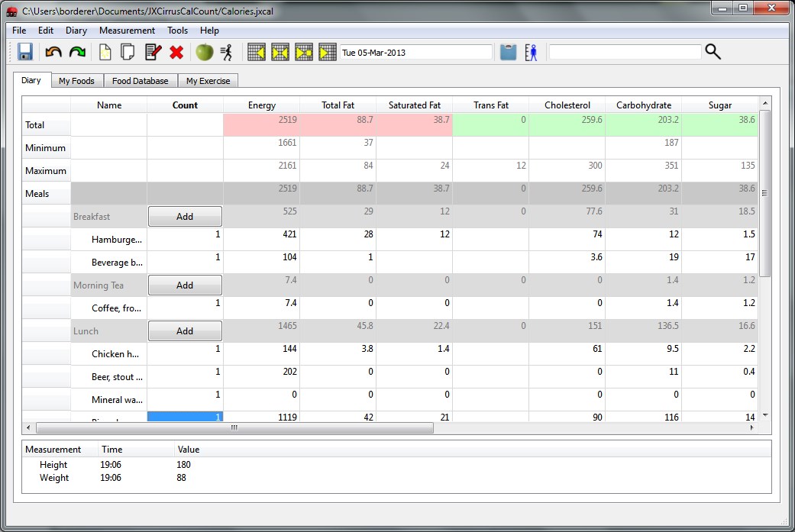795x532 pixels.
Task: Click inside the search text box
Action: 624,52
